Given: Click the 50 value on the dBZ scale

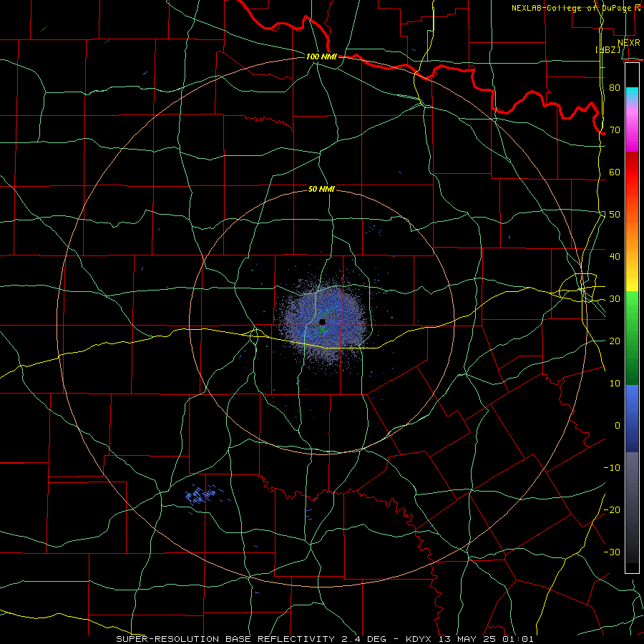Looking at the screenshot, I should tap(615, 215).
